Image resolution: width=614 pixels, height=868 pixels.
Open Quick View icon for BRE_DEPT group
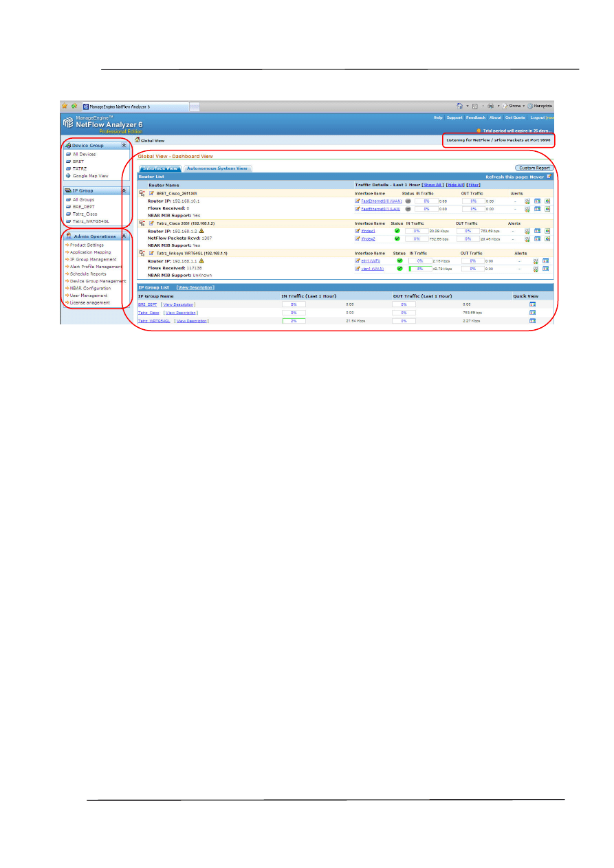(532, 304)
